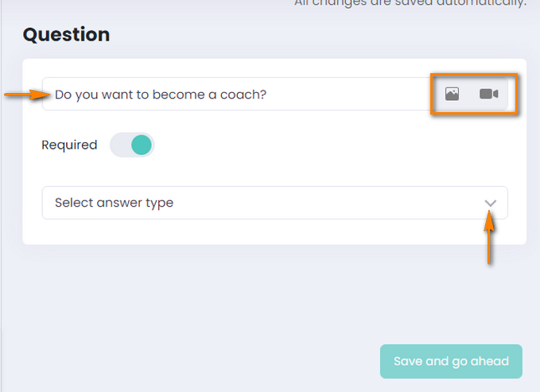This screenshot has width=540, height=392.
Task: Add an image to the question
Action: click(x=452, y=94)
